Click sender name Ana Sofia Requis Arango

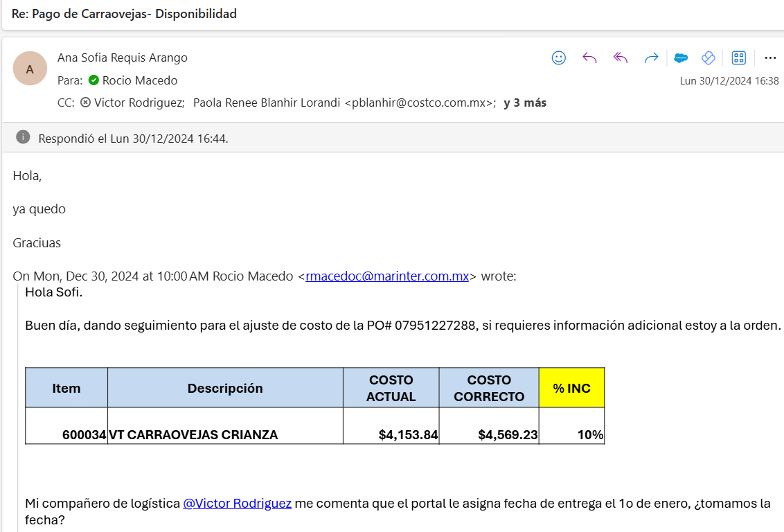[x=123, y=57]
